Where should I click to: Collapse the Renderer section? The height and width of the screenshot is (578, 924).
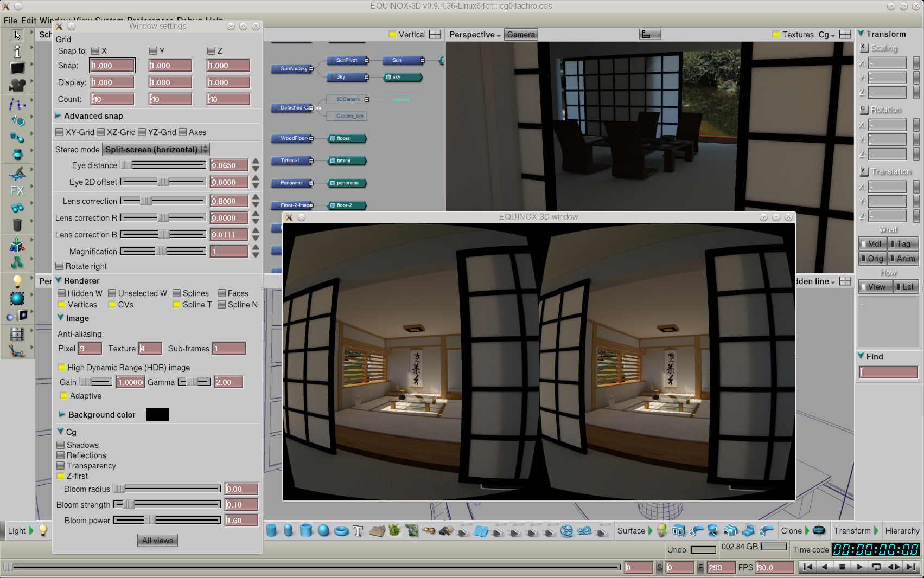(58, 281)
